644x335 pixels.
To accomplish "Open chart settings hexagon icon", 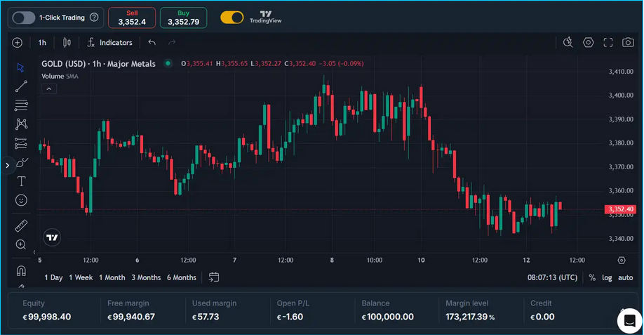I will click(x=589, y=43).
